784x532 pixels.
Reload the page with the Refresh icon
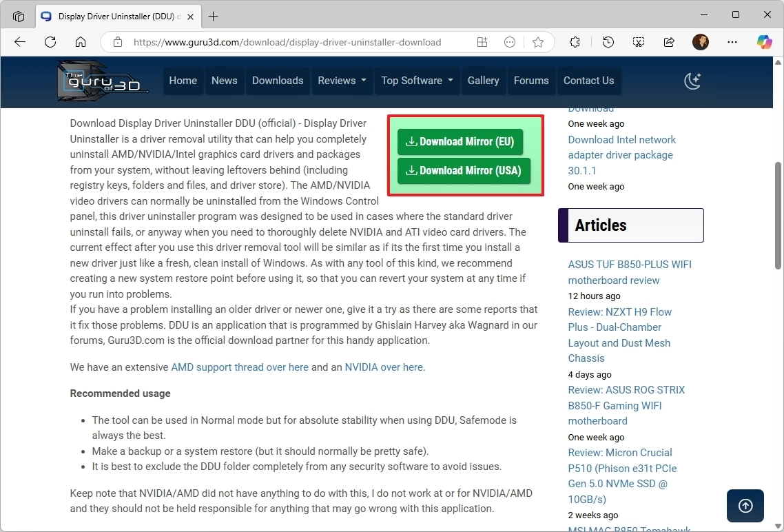(x=50, y=42)
